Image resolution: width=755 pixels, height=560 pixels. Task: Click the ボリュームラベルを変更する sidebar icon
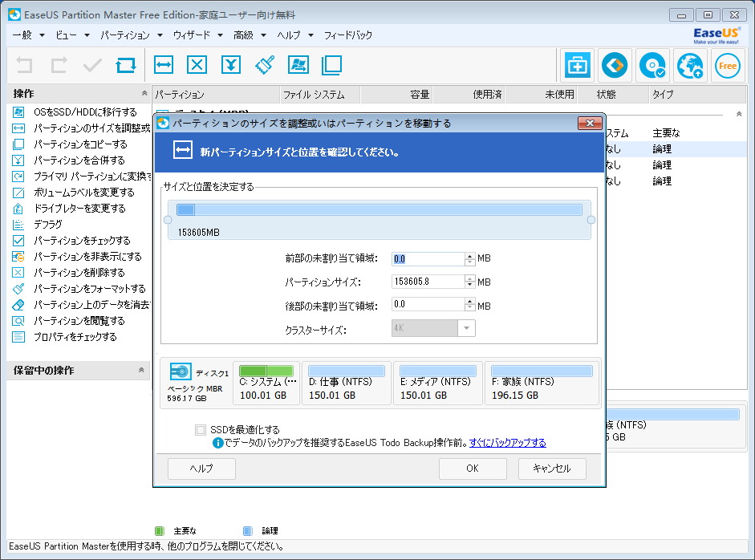pyautogui.click(x=18, y=193)
